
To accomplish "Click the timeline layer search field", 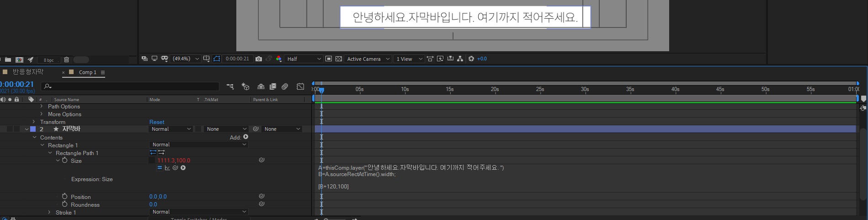I will click(130, 86).
